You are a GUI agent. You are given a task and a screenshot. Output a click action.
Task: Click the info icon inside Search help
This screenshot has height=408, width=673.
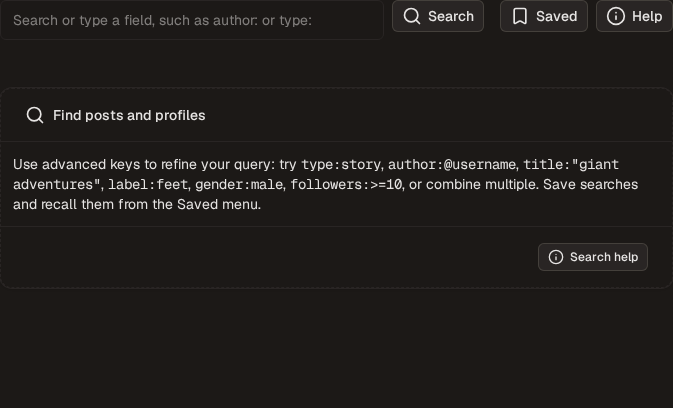556,257
